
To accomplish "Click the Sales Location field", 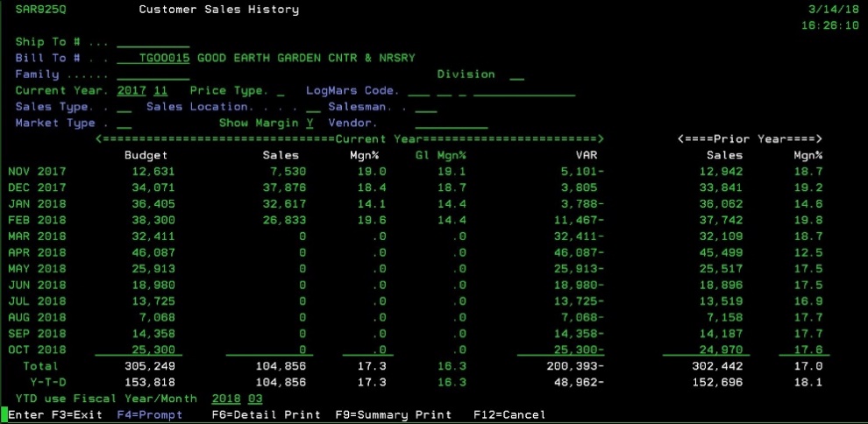I will tap(314, 107).
